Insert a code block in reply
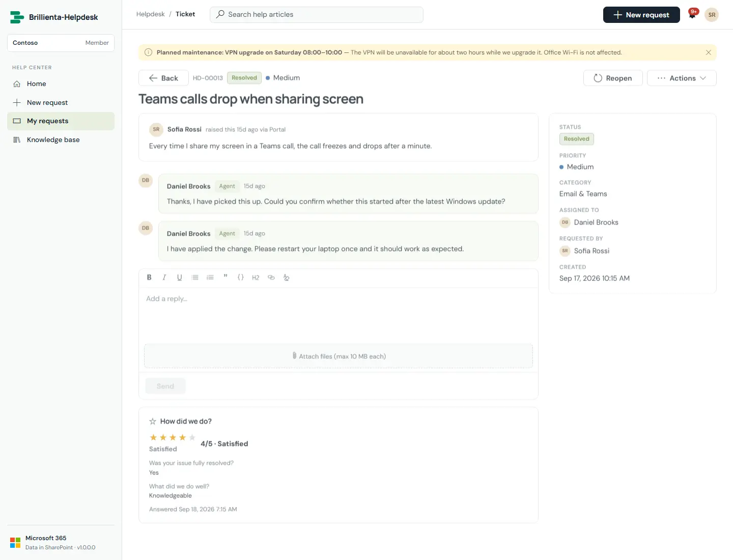This screenshot has width=733, height=560. click(241, 277)
